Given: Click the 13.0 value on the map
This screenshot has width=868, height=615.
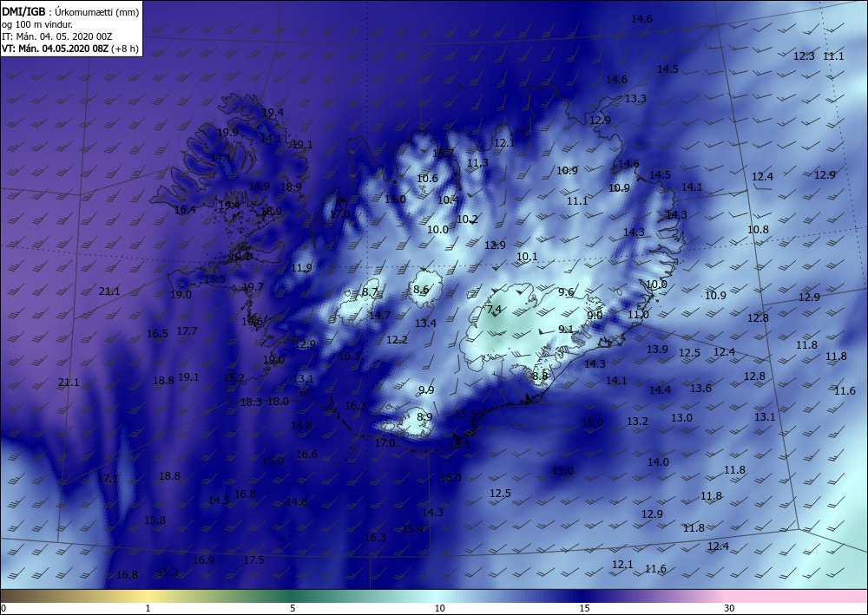Looking at the screenshot, I should coord(681,417).
